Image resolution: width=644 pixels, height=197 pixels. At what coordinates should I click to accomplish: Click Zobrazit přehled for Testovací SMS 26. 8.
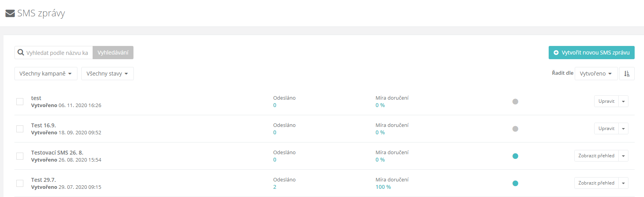[597, 156]
